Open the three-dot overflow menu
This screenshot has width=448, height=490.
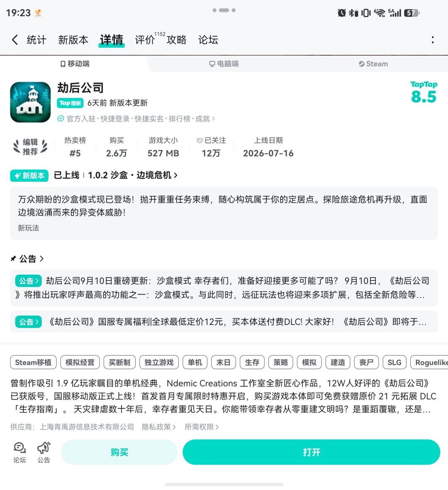coord(433,40)
